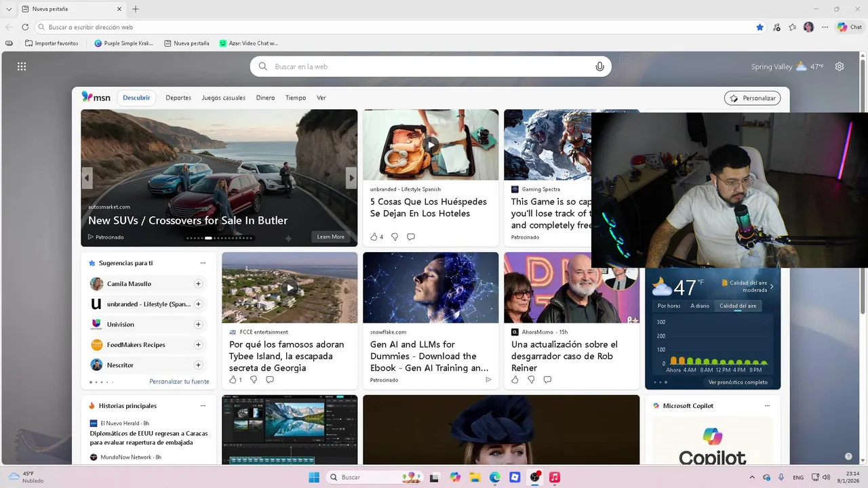Open the Juegos casuales tab
The image size is (868, 488).
point(223,98)
